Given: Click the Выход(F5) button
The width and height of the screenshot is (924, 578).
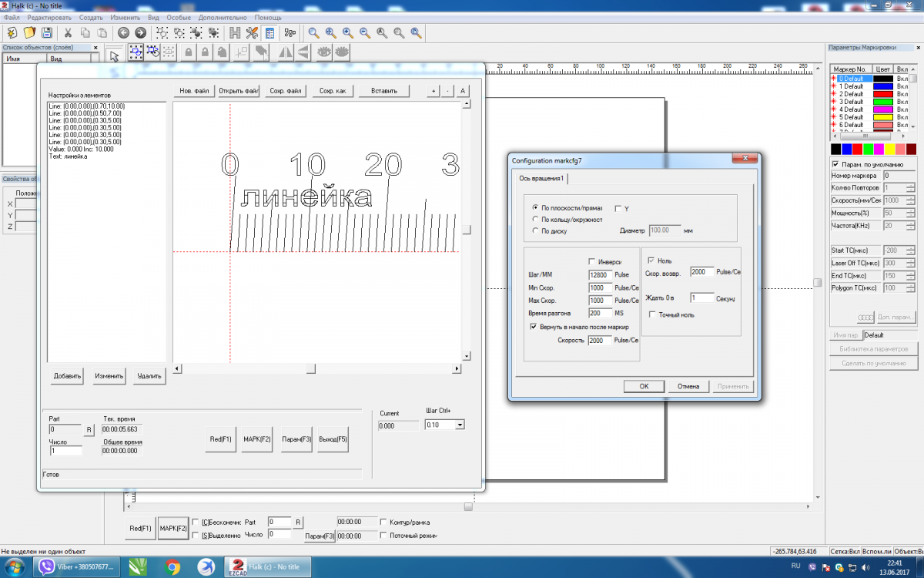Looking at the screenshot, I should (333, 439).
